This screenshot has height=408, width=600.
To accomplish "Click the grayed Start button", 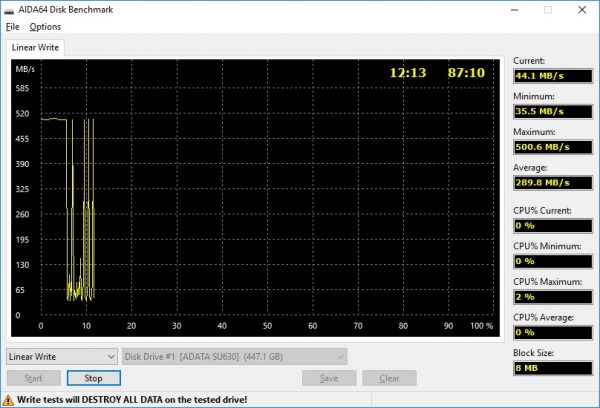I will 33,378.
